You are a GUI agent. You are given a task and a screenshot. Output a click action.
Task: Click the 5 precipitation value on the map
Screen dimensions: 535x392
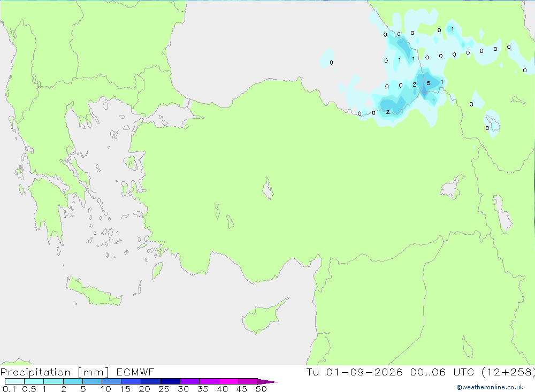[x=428, y=83]
